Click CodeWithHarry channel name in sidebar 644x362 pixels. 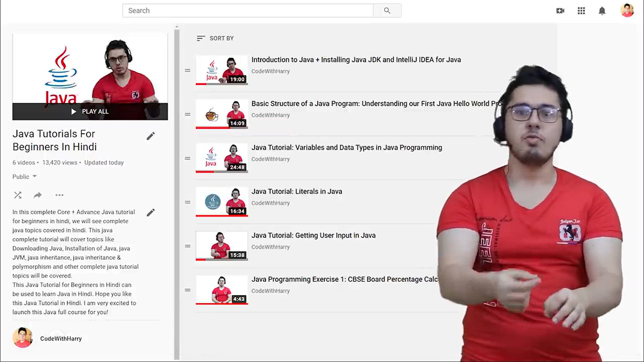[61, 339]
